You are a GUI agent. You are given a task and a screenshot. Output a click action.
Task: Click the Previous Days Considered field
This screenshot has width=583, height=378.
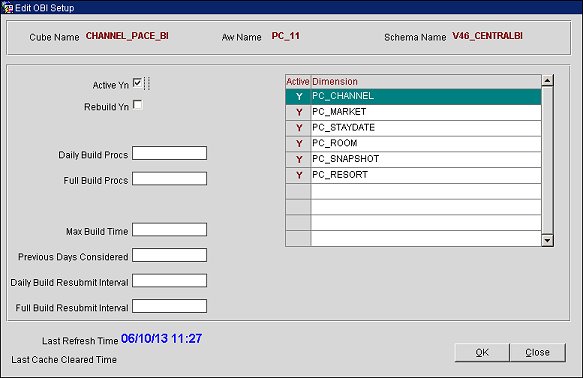tap(170, 255)
